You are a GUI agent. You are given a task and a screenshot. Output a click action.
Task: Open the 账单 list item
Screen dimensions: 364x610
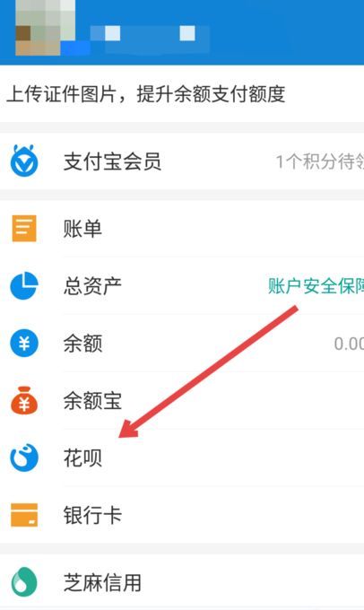182,229
